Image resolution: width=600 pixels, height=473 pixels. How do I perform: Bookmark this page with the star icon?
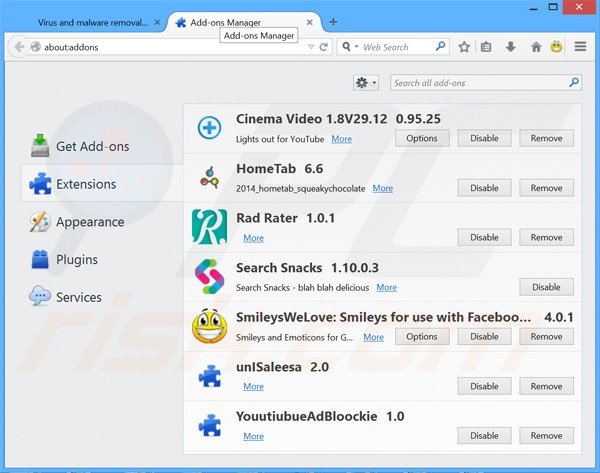pyautogui.click(x=464, y=47)
